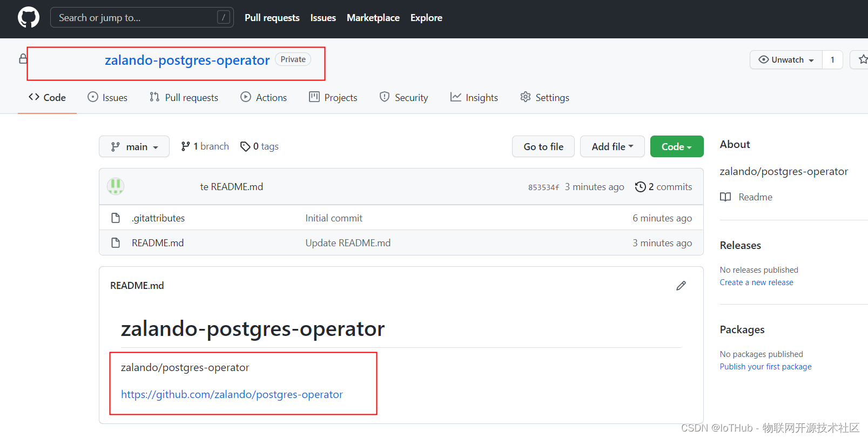Image resolution: width=868 pixels, height=438 pixels.
Task: Open commit hash 853534f
Action: 543,187
